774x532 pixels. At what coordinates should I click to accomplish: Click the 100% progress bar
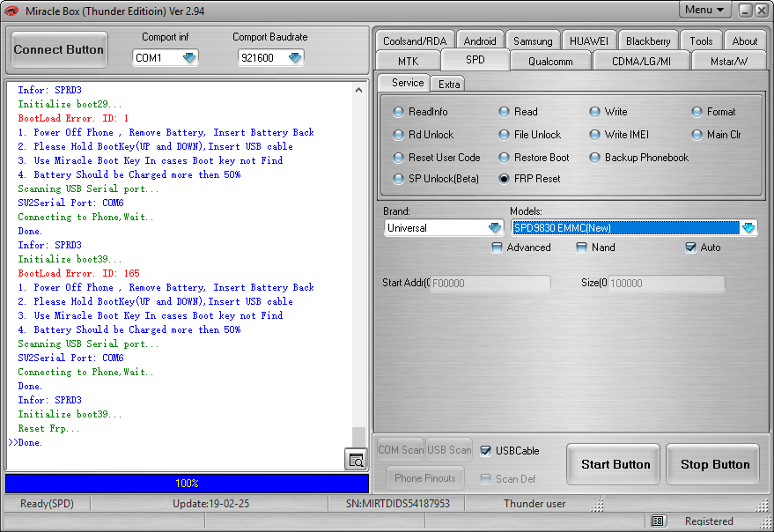click(187, 483)
